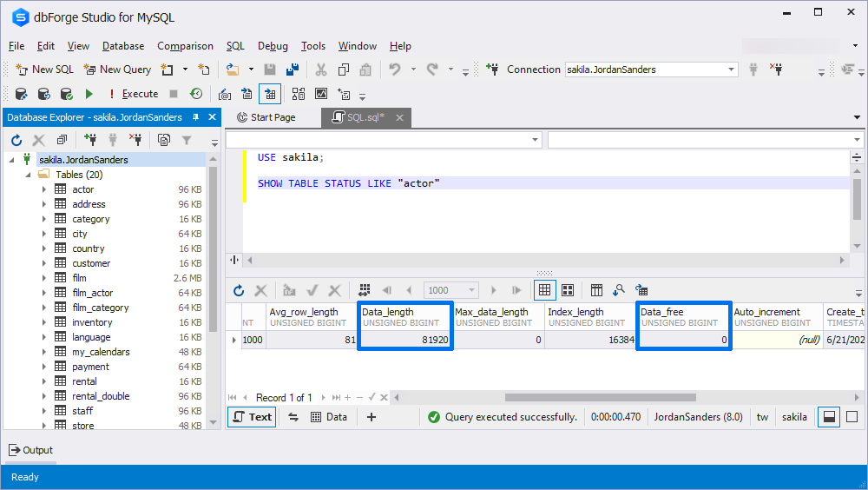The width and height of the screenshot is (868, 490).
Task: Click the New SQL toolbar button
Action: (44, 70)
